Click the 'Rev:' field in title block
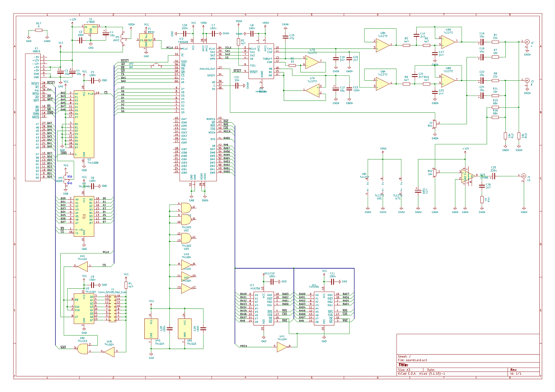 pyautogui.click(x=513, y=370)
